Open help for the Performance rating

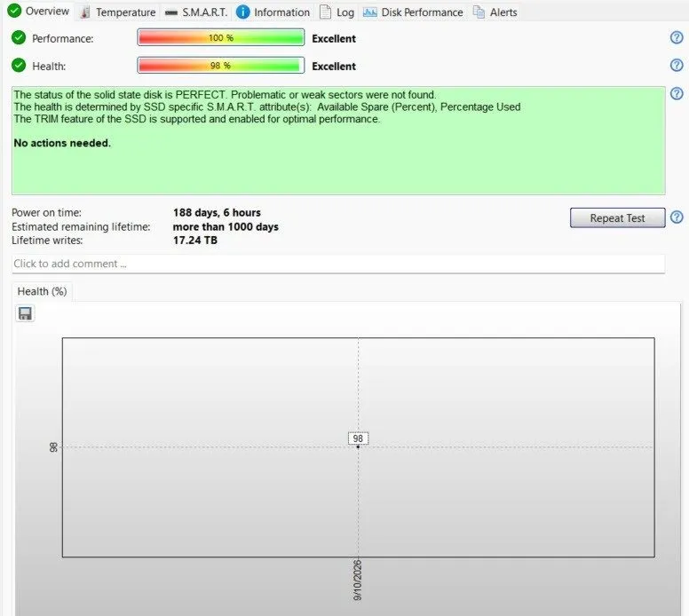click(677, 38)
